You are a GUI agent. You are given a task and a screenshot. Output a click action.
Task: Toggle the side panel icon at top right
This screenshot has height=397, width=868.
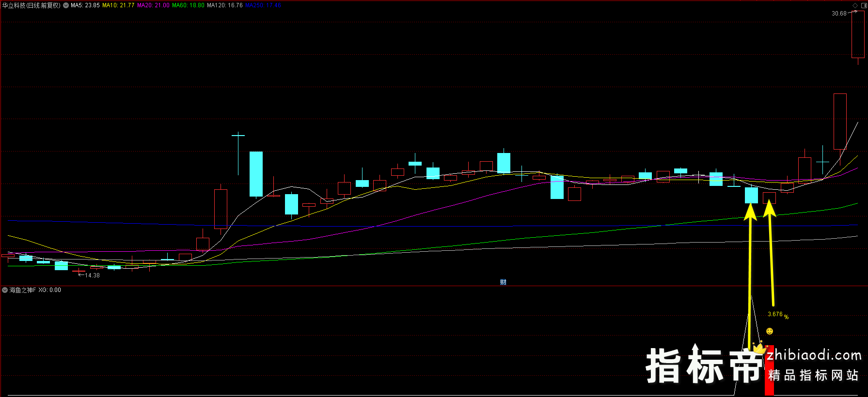click(x=864, y=5)
